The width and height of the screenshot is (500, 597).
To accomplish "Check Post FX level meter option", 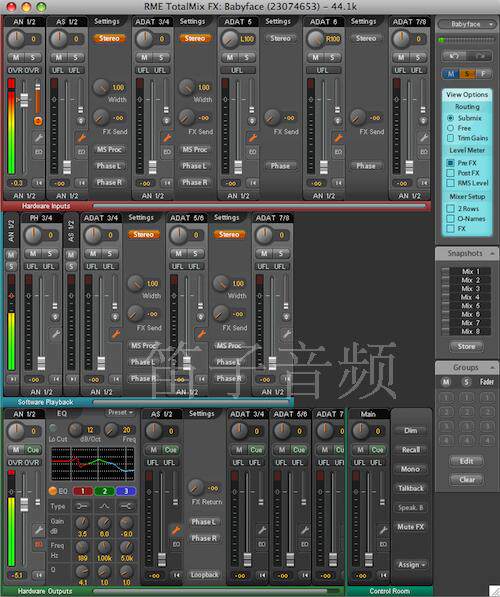I will tap(450, 173).
